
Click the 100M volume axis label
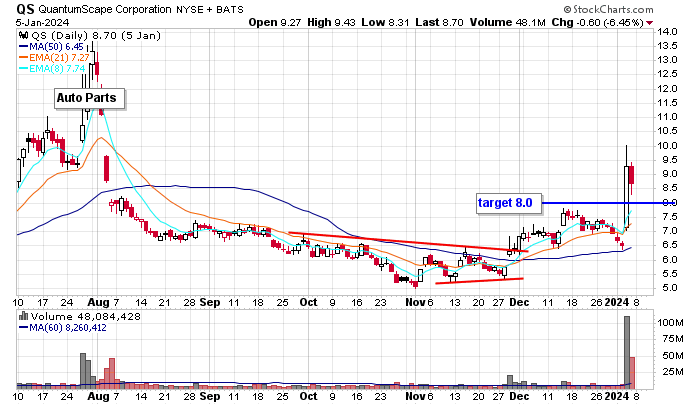click(671, 322)
